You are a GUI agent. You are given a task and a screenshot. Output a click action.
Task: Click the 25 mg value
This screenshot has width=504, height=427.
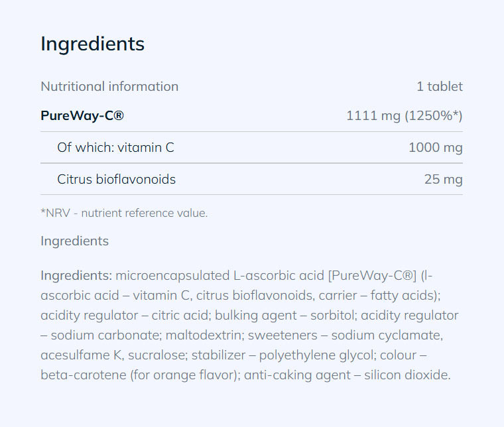click(443, 179)
